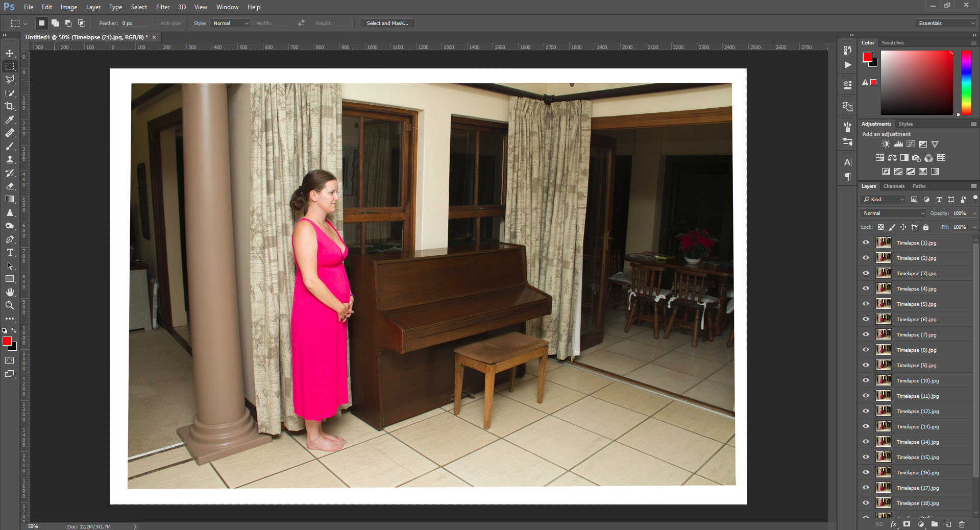This screenshot has width=980, height=530.
Task: Hide the Timelapse (12).jpg layer
Action: click(866, 411)
